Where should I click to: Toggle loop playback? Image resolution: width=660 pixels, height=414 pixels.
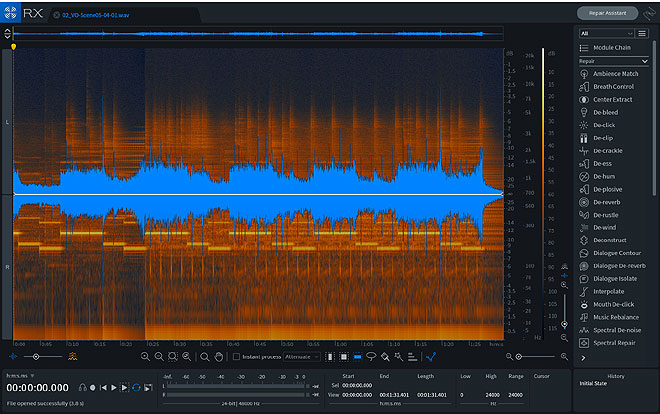click(136, 387)
